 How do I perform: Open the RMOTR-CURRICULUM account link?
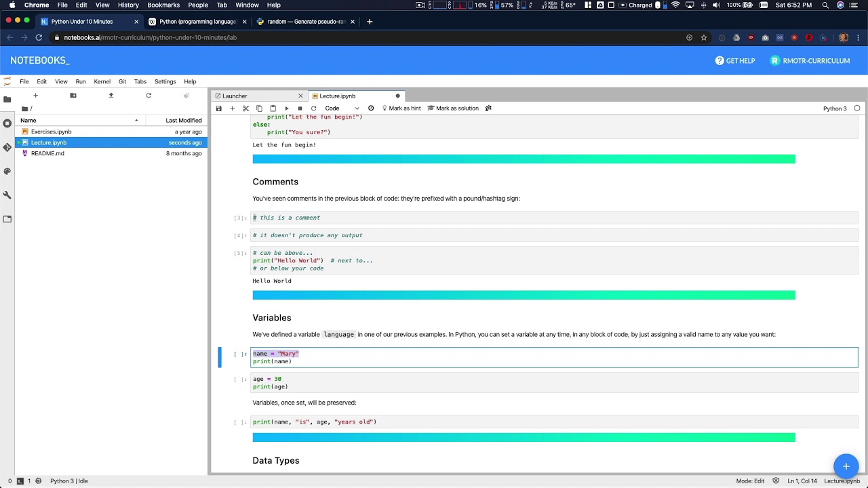(x=810, y=61)
